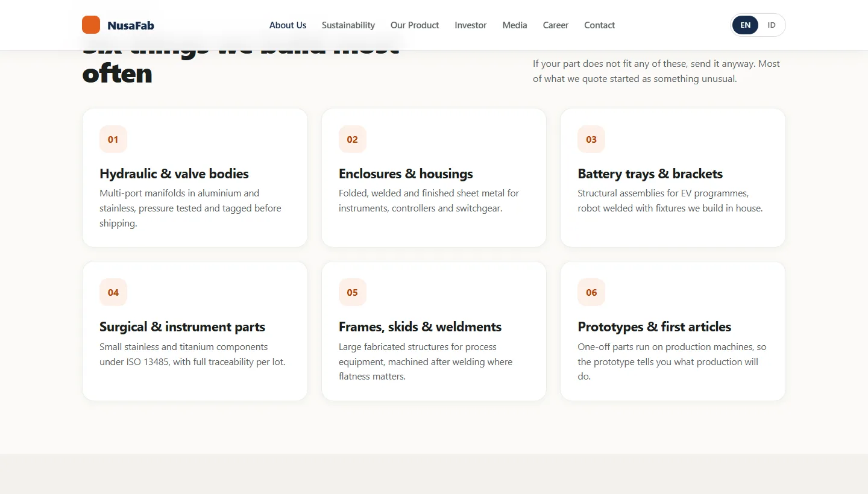Select the Prototypes & first articles heading

point(655,327)
